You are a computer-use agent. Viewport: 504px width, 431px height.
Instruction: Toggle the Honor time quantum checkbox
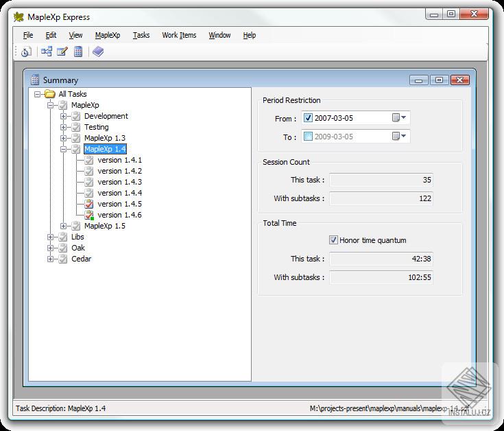tap(333, 240)
